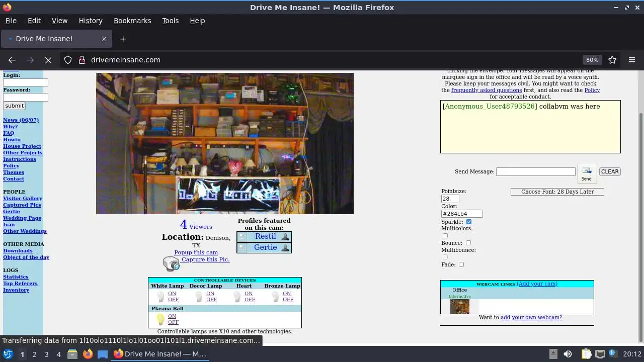
Task: Open the file manager taskbar icon
Action: pyautogui.click(x=72, y=354)
